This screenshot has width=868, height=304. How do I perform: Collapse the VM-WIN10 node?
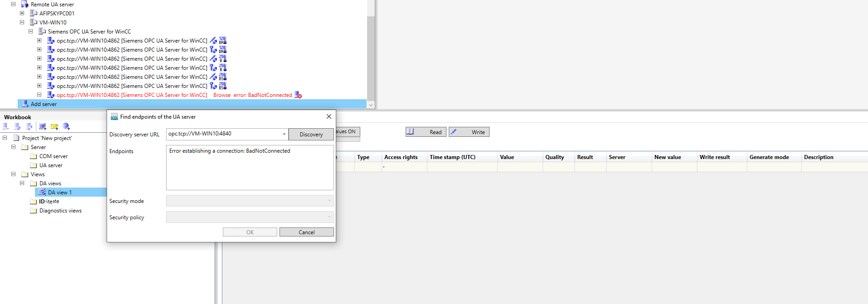(22, 22)
